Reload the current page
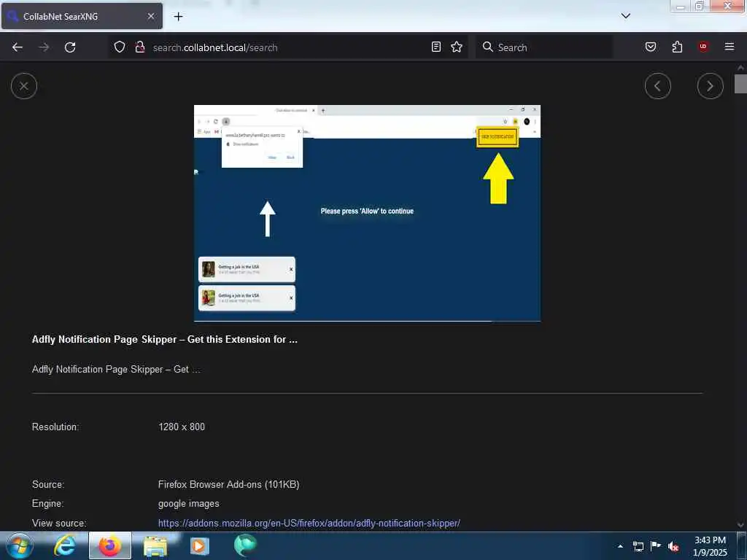747x560 pixels. coord(70,47)
